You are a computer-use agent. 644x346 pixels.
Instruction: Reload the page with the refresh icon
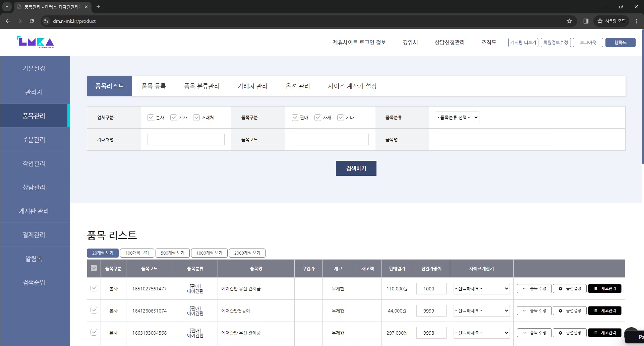(32, 21)
